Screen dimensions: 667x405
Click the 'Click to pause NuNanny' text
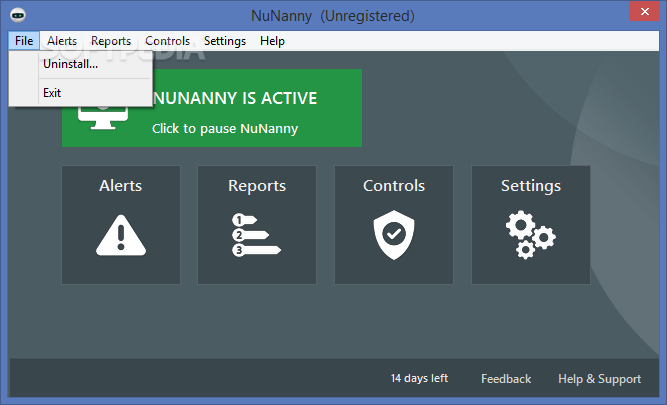(225, 128)
